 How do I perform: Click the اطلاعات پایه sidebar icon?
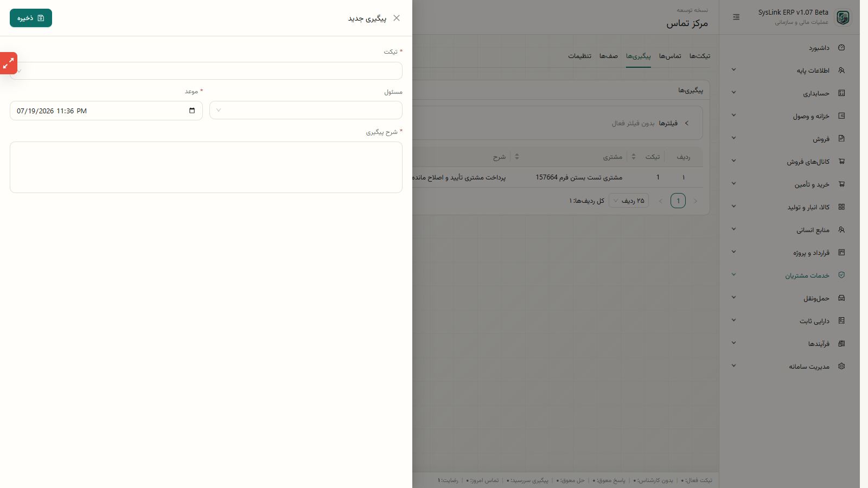[x=841, y=70]
